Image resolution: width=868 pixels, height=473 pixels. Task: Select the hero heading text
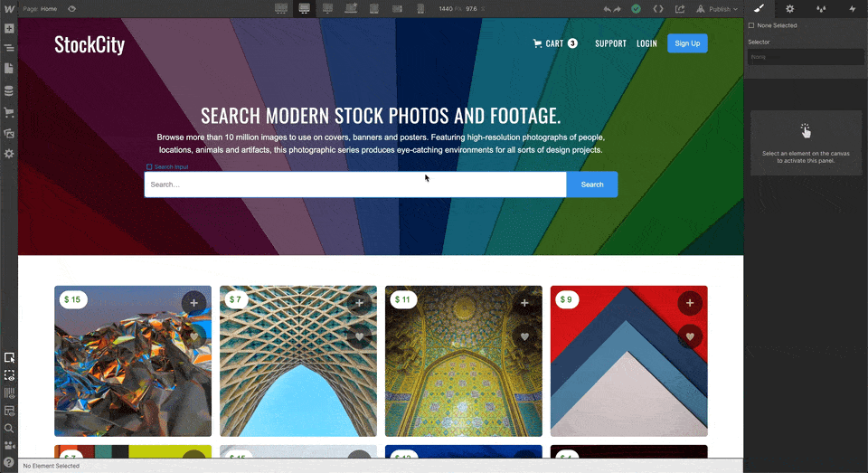click(381, 116)
